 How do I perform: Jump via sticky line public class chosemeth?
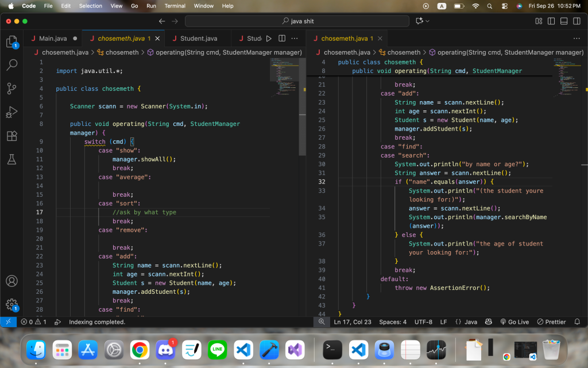[380, 62]
